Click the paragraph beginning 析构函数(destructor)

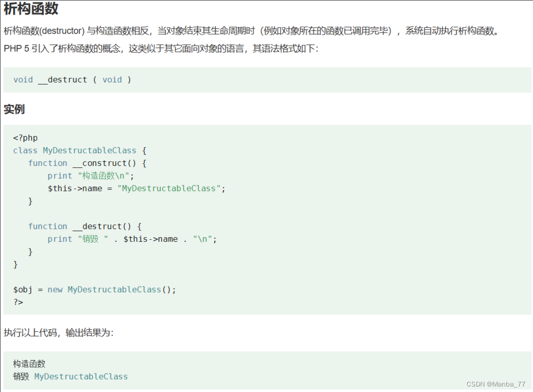(x=251, y=31)
